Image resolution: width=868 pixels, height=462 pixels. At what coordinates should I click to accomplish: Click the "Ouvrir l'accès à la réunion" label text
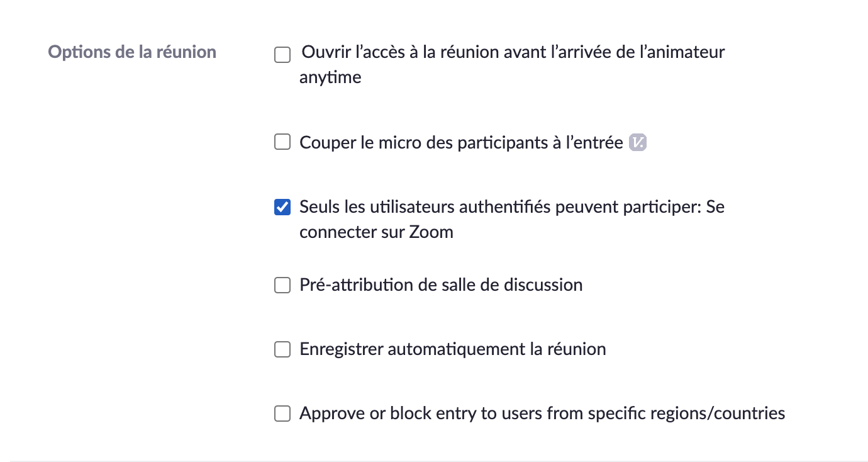(513, 52)
